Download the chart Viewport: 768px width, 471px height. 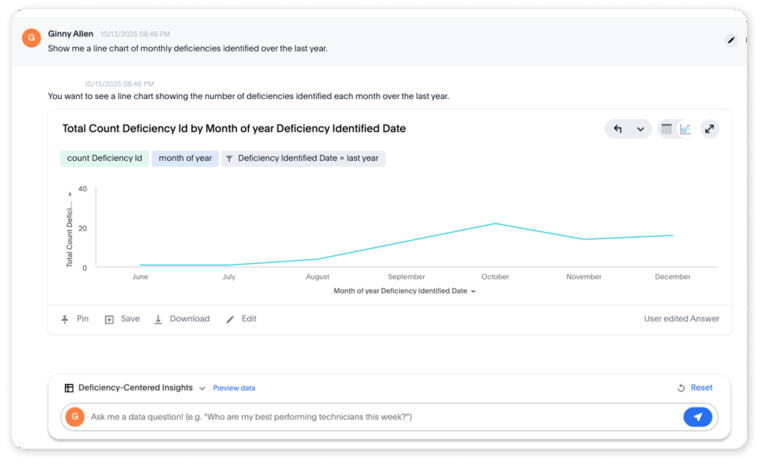181,319
